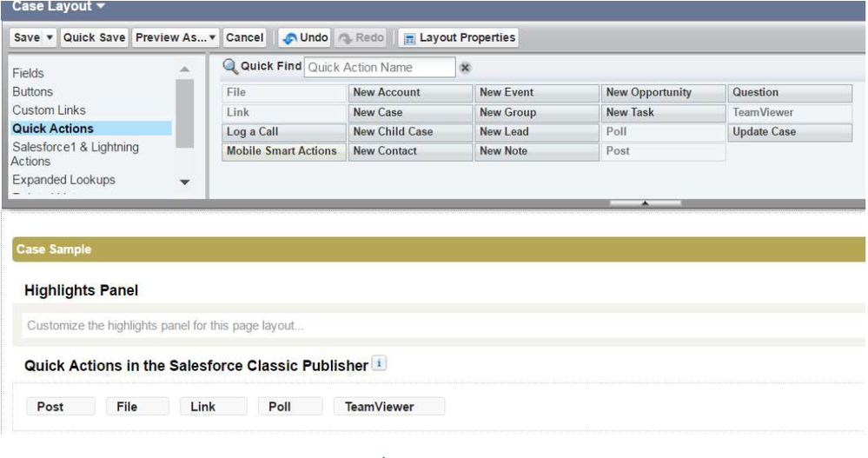
Task: Click Poll in the Classic Publisher section
Action: (x=290, y=407)
